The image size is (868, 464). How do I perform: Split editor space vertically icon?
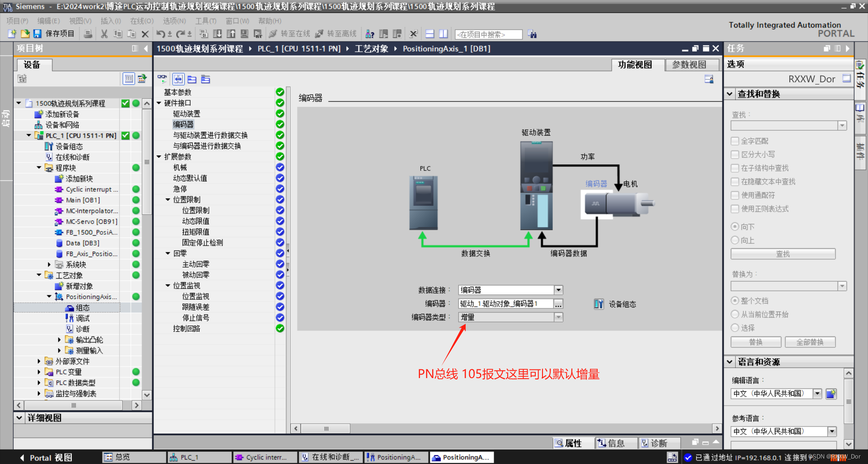[x=443, y=34]
